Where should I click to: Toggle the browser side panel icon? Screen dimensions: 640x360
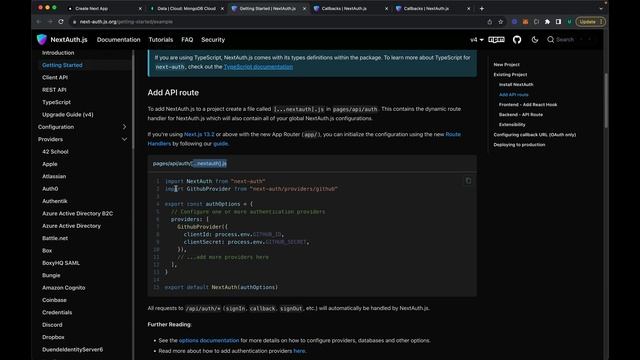pyautogui.click(x=558, y=22)
